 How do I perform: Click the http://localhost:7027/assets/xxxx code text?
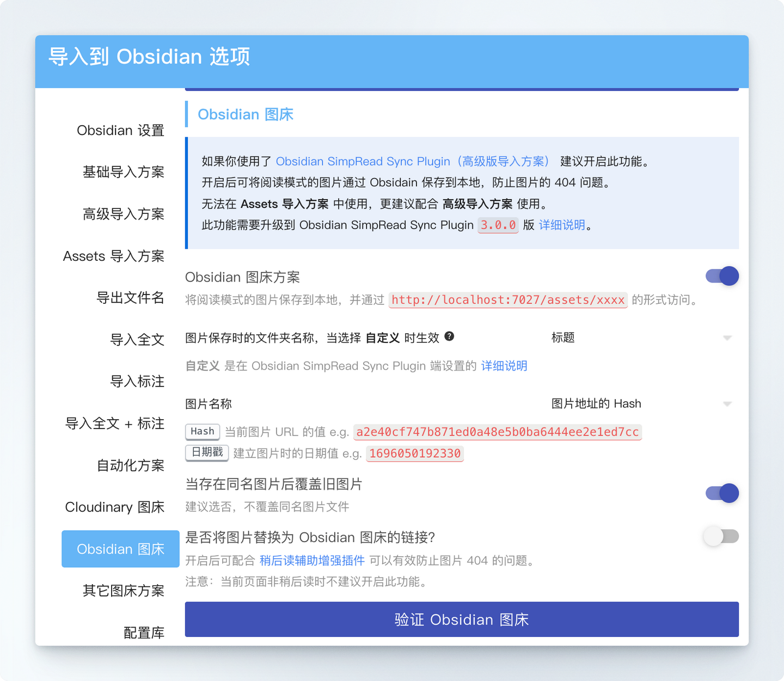pyautogui.click(x=508, y=300)
